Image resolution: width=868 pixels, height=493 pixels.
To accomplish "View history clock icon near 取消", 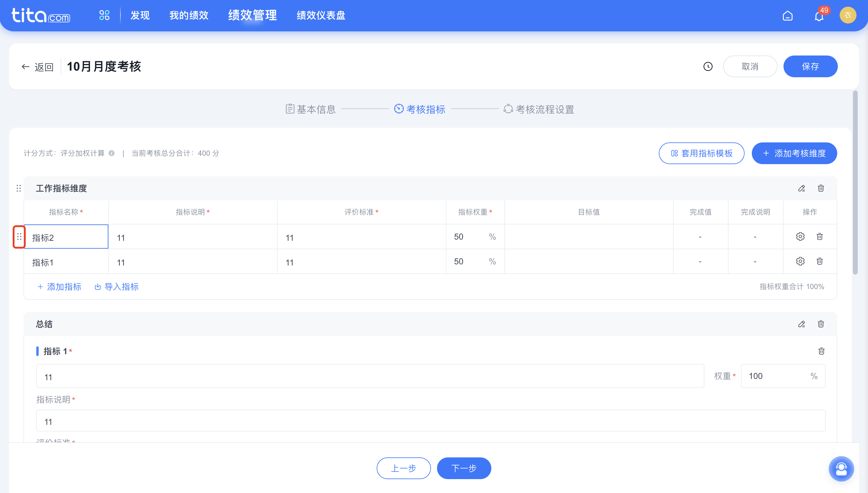I will (708, 66).
